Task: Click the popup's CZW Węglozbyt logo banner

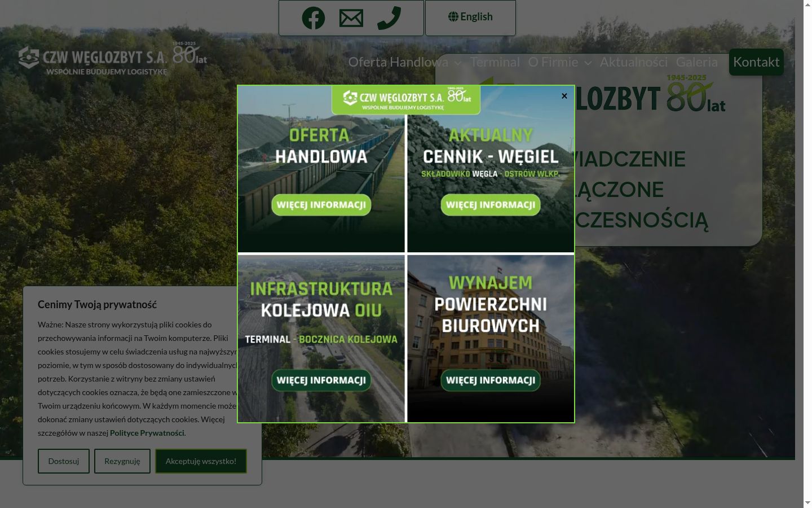Action: [406, 100]
